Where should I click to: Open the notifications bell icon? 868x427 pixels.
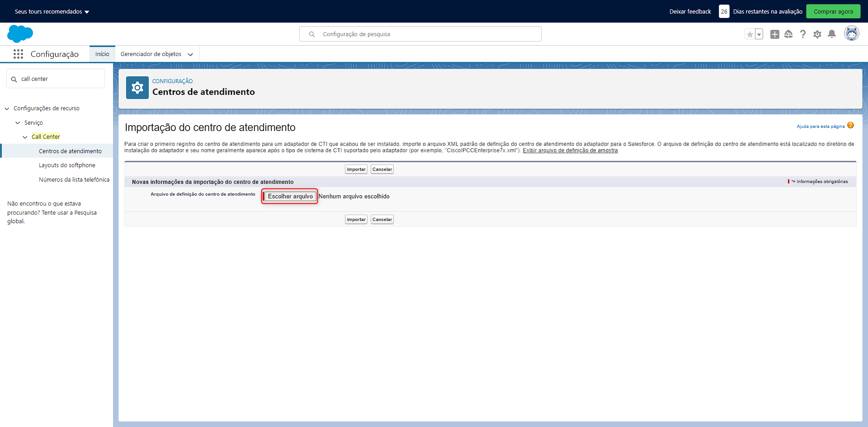pos(832,34)
